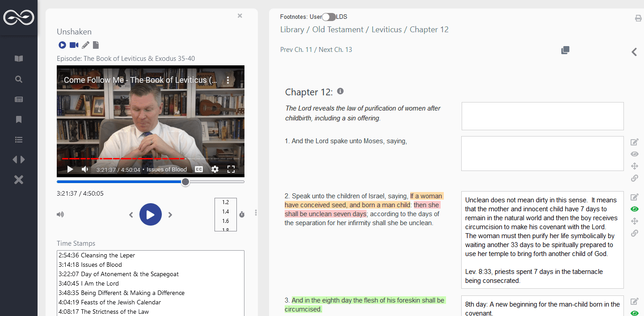This screenshot has width=644, height=316.
Task: Toggle gray eye visibility for verse 1 note
Action: pos(634,154)
